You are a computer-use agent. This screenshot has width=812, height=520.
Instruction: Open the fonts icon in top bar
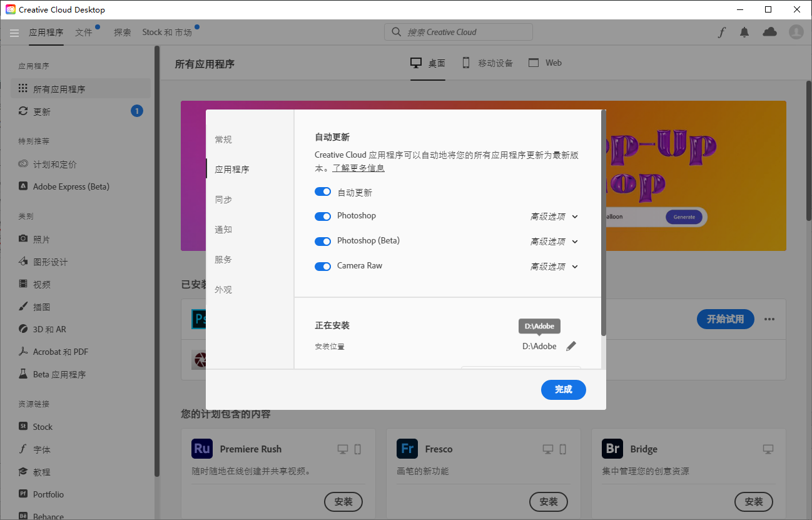point(721,33)
